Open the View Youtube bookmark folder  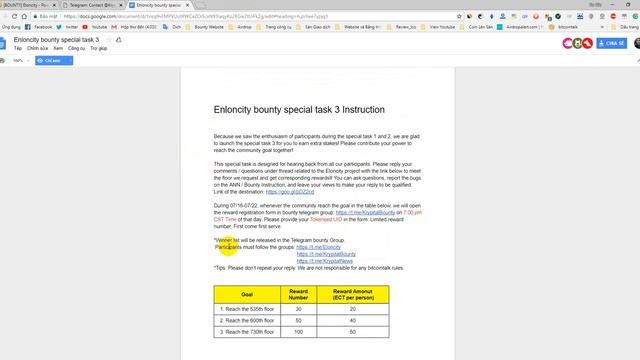[x=438, y=27]
